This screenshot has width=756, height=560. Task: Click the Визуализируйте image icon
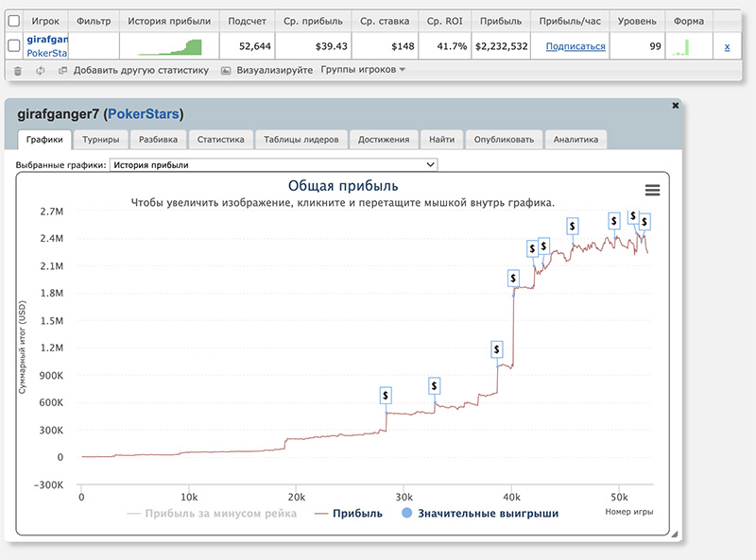(x=226, y=70)
